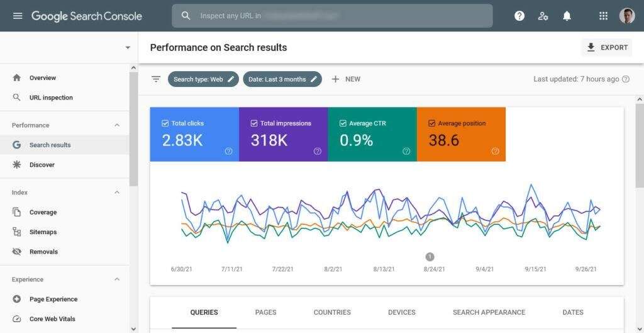Click the URL inspection search field
This screenshot has width=644, height=333.
(332, 16)
